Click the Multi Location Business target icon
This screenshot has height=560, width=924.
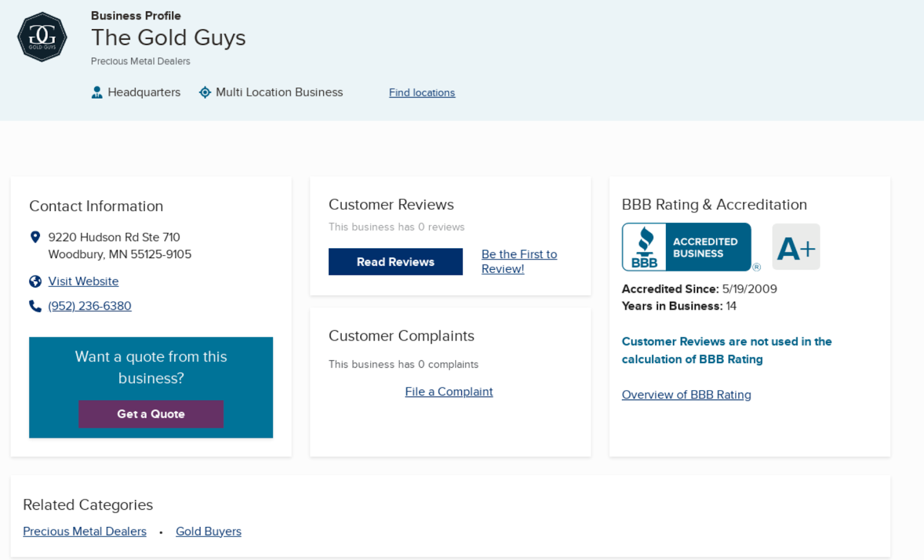pos(205,92)
